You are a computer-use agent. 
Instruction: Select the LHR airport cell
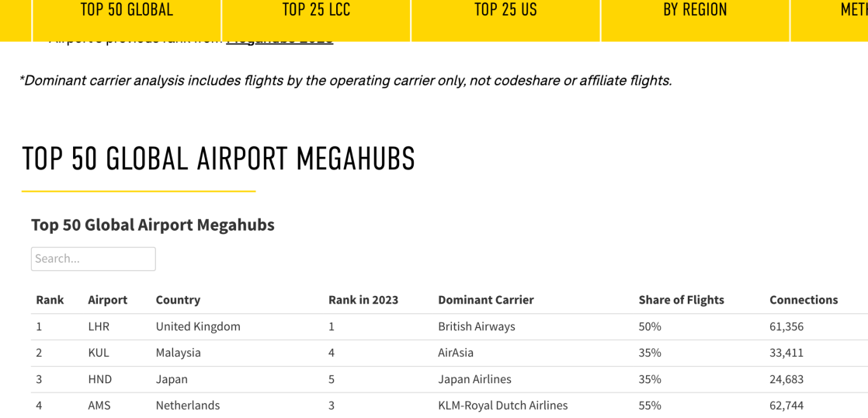point(99,326)
